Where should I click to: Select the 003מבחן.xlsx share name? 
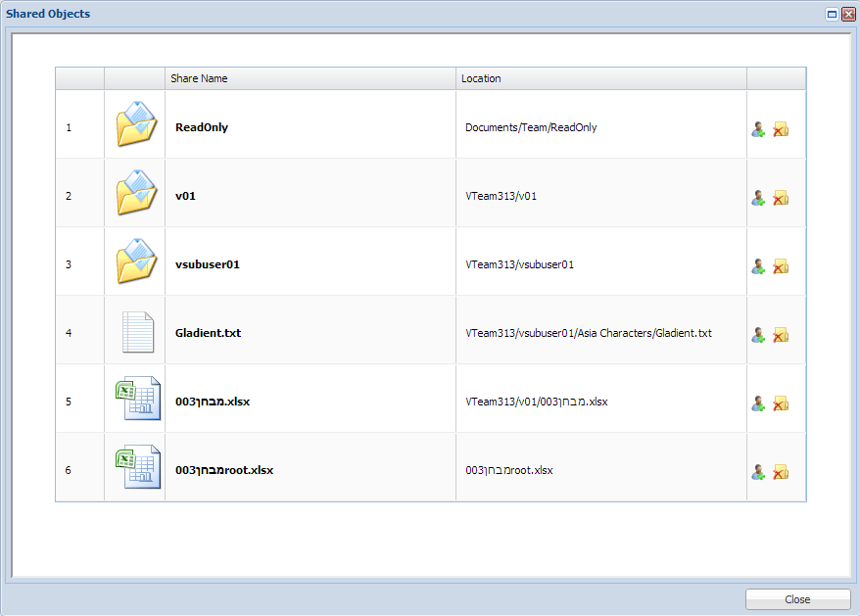[213, 402]
